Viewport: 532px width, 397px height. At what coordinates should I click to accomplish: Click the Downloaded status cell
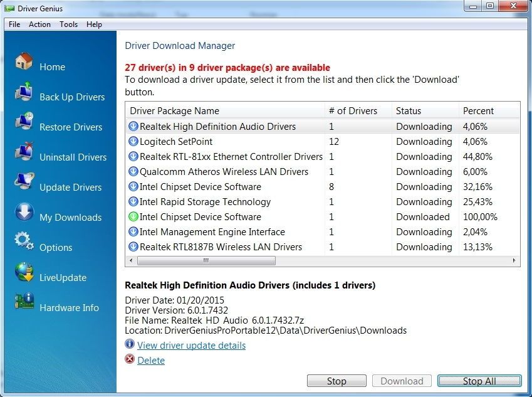point(423,216)
